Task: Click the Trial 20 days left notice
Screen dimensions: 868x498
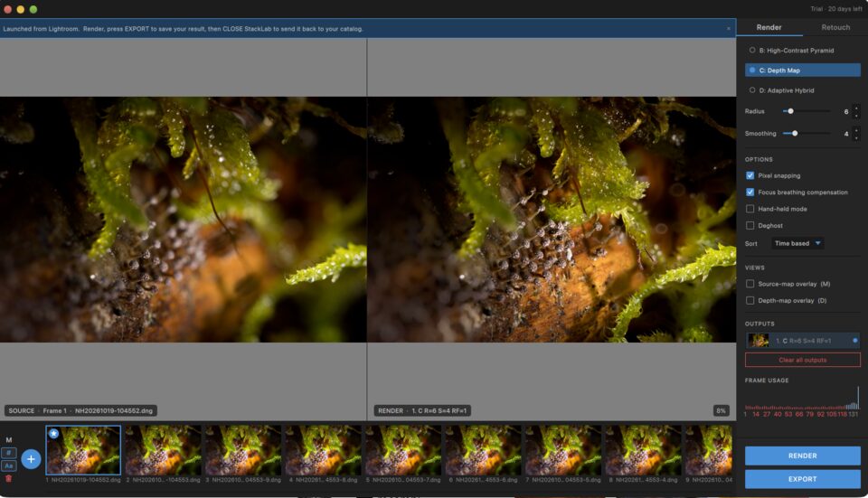Action: [835, 9]
